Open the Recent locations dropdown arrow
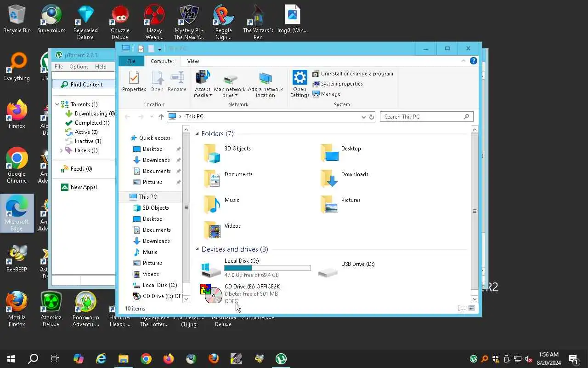 pyautogui.click(x=151, y=117)
